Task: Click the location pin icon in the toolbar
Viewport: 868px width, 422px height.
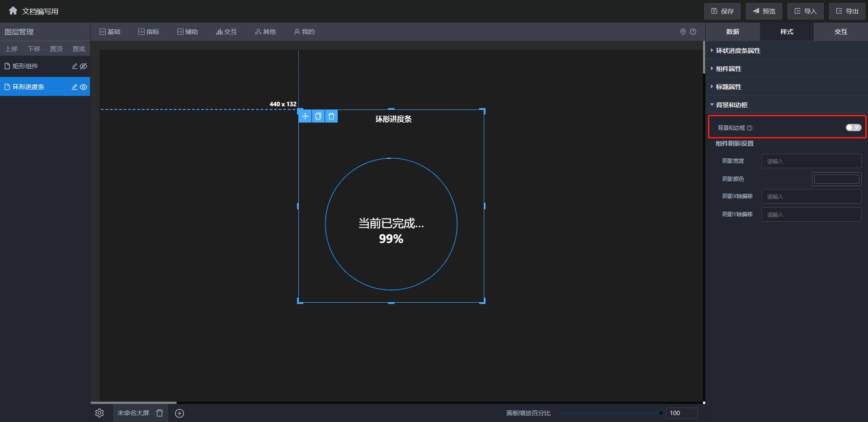Action: tap(683, 32)
